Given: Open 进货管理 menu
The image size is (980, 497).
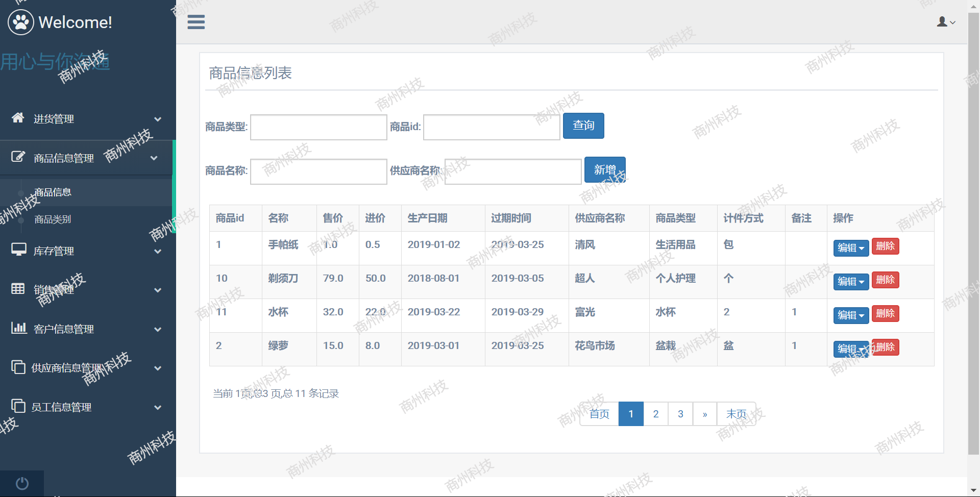Looking at the screenshot, I should coord(87,119).
